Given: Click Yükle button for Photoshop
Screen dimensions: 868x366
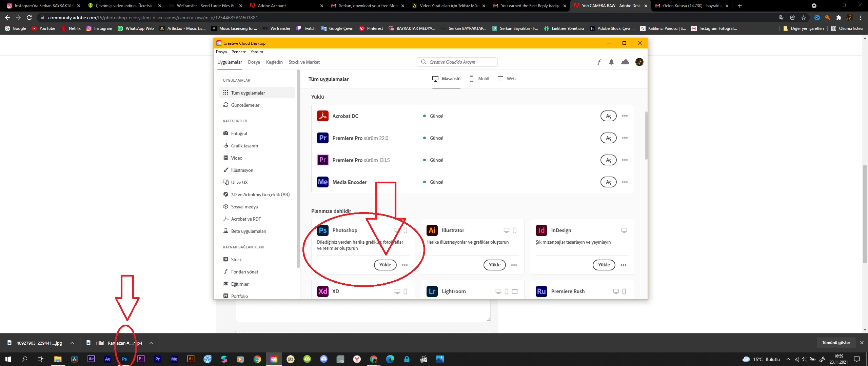Looking at the screenshot, I should [385, 265].
